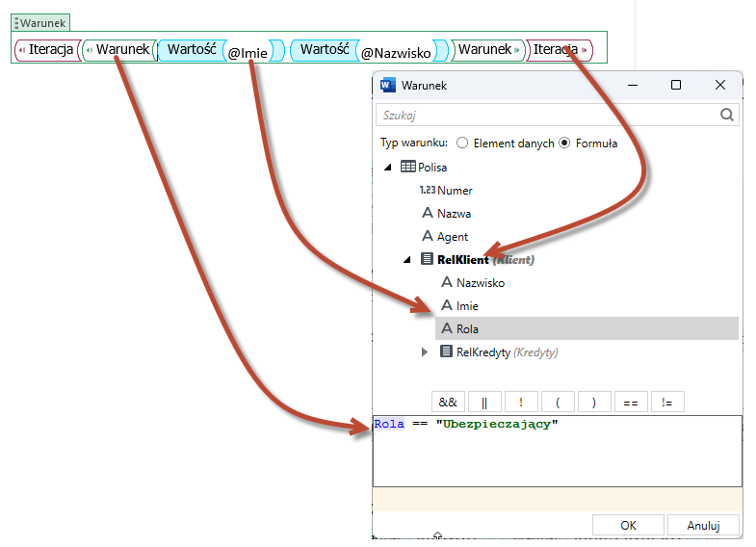
Task: Insert the || OR operator
Action: pos(484,402)
